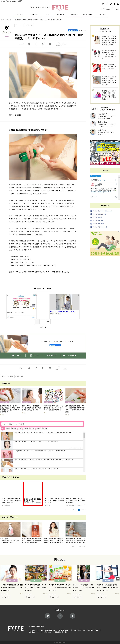Click the FYTTE logo at page top
Viewport: 120px width, 644px height.
[x=60, y=8]
